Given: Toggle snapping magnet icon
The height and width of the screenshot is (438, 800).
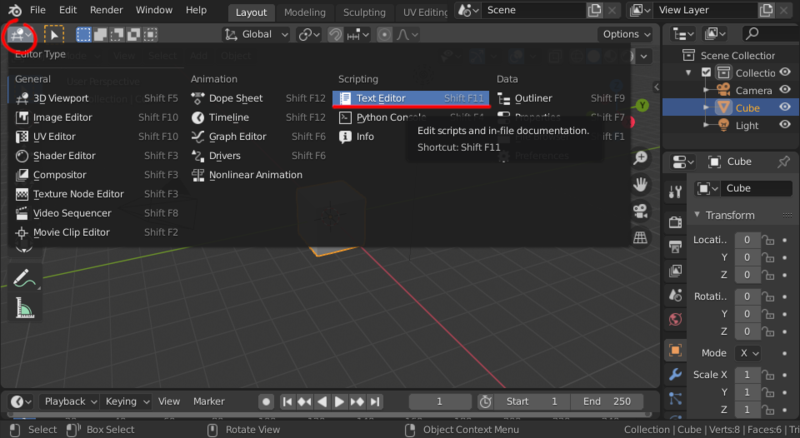Looking at the screenshot, I should tap(335, 34).
